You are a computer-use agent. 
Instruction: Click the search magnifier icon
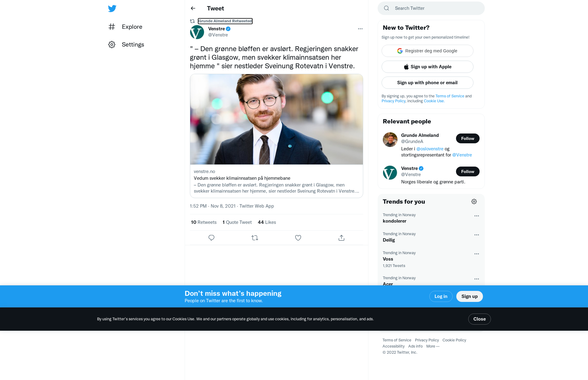pos(386,8)
